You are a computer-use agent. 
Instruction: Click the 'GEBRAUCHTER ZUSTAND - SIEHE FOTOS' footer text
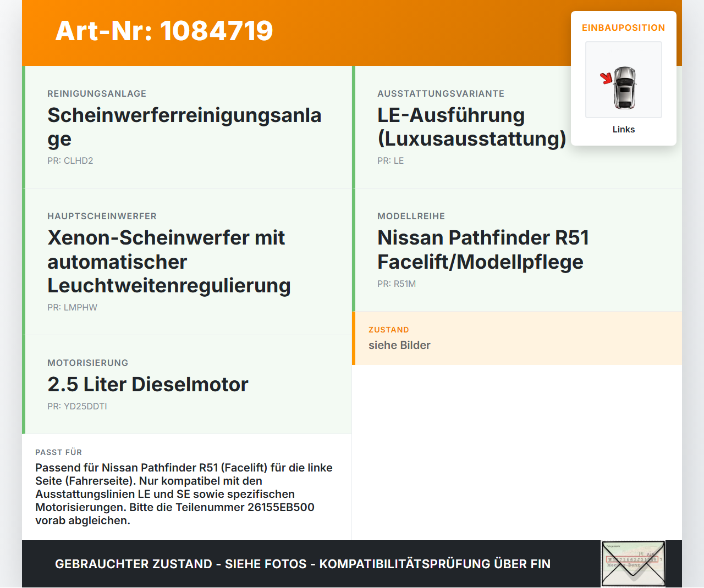click(x=302, y=564)
